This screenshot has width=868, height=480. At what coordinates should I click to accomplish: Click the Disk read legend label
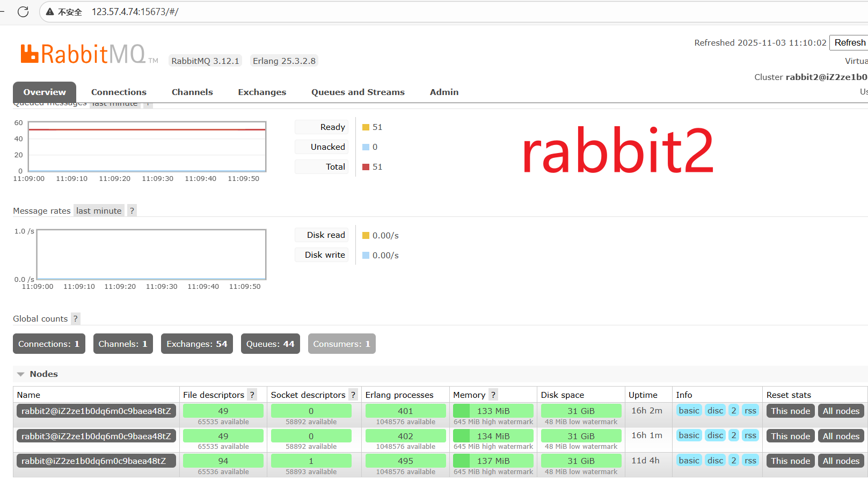[322, 235]
